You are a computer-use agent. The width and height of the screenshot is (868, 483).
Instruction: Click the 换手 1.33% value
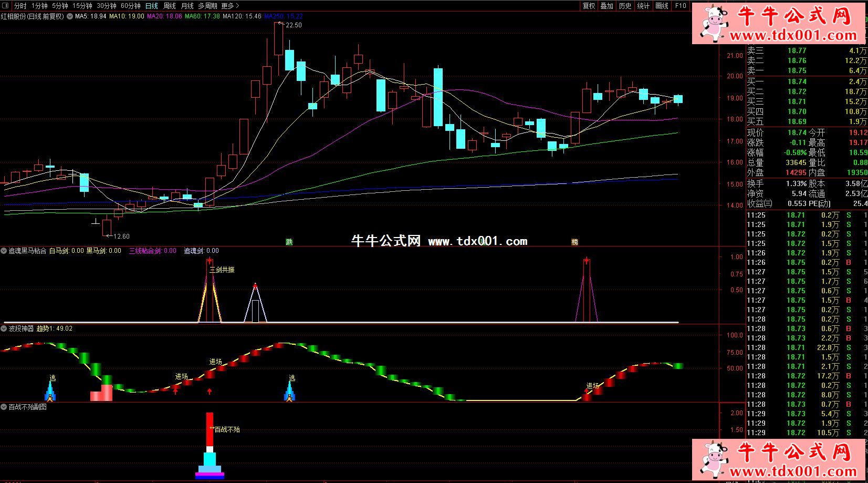click(796, 183)
